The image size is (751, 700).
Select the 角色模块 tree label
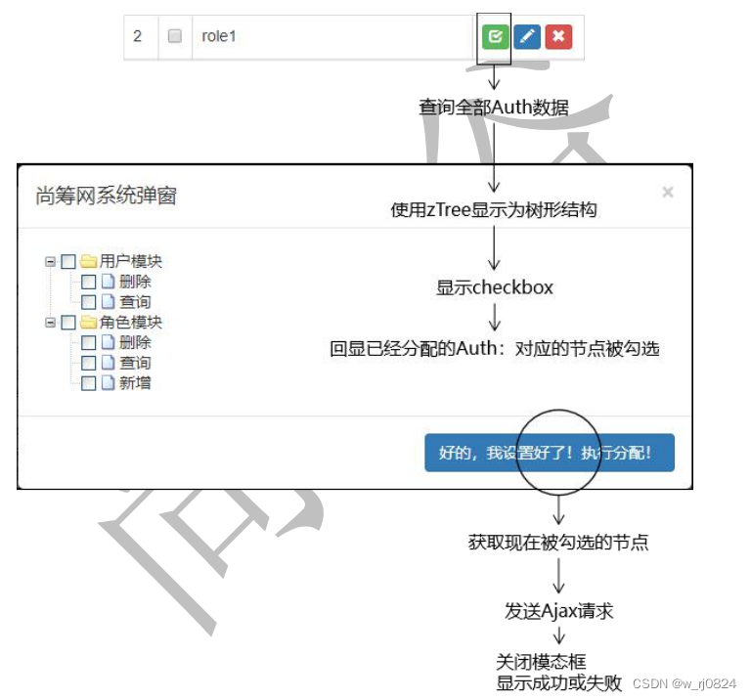point(131,323)
